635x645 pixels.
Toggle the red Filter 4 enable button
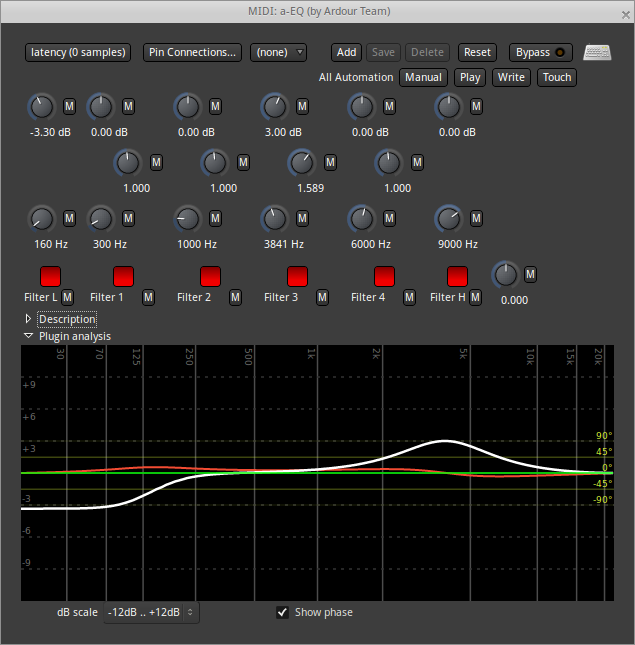point(384,276)
